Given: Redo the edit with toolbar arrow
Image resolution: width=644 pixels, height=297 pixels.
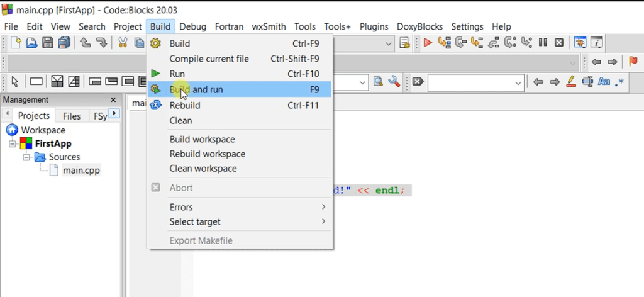Looking at the screenshot, I should pos(101,43).
